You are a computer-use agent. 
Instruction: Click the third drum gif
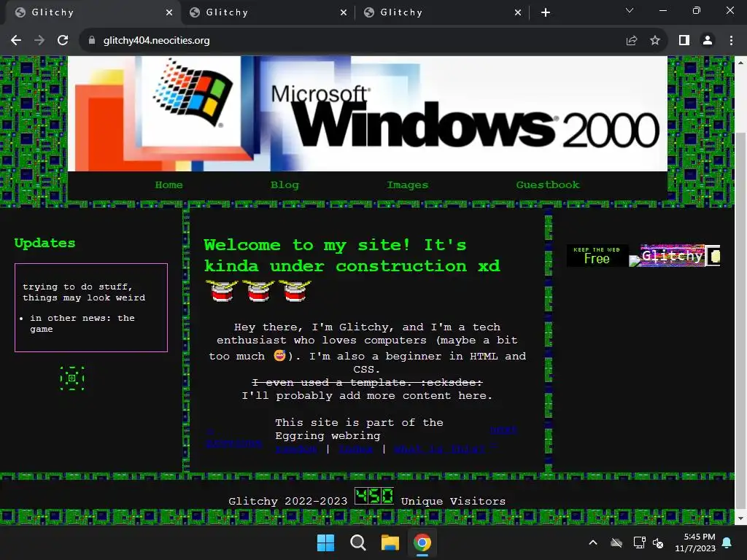(x=295, y=290)
